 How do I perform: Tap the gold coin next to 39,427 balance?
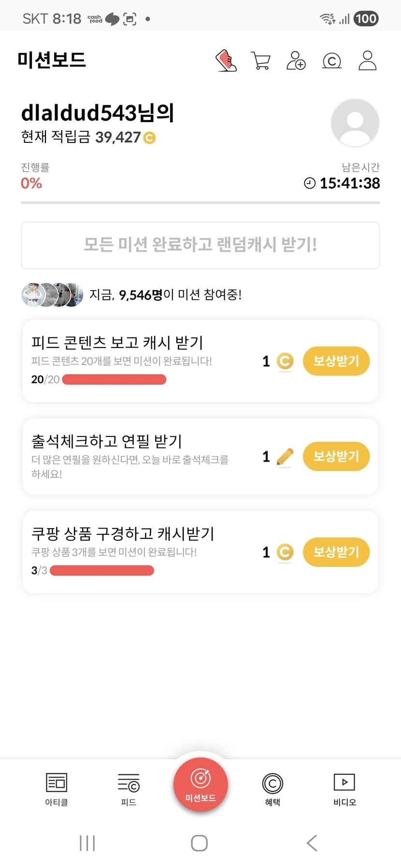[150, 138]
